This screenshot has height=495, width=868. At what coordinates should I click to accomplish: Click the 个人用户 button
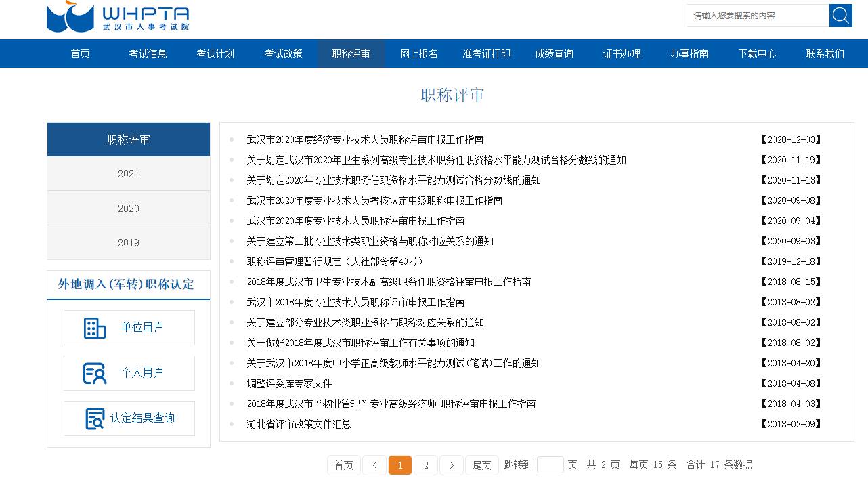pos(129,373)
